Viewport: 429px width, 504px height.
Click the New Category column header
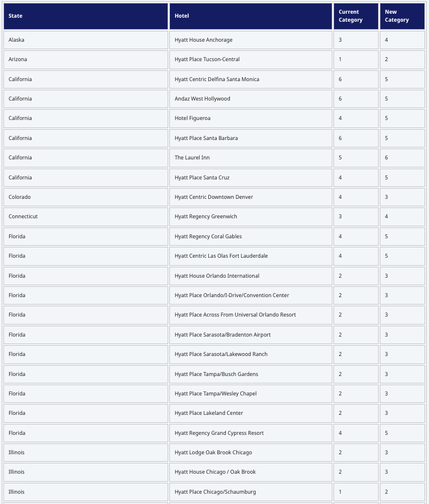click(x=402, y=16)
